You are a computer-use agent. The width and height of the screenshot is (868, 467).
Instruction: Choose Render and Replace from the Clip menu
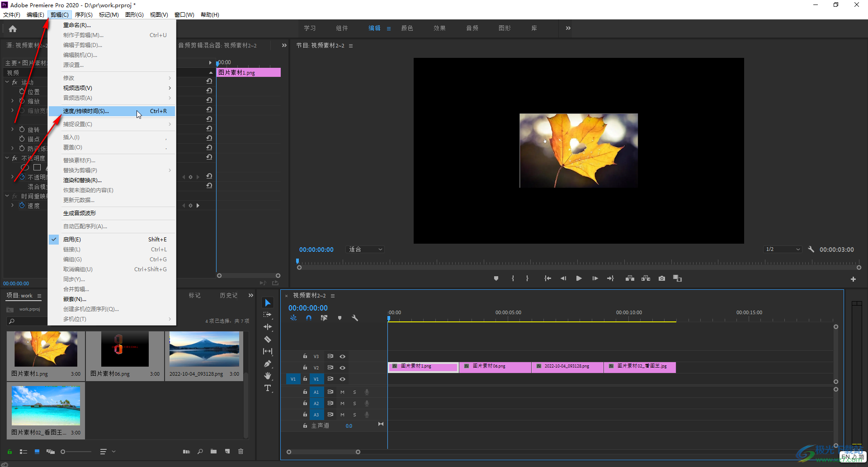112,180
